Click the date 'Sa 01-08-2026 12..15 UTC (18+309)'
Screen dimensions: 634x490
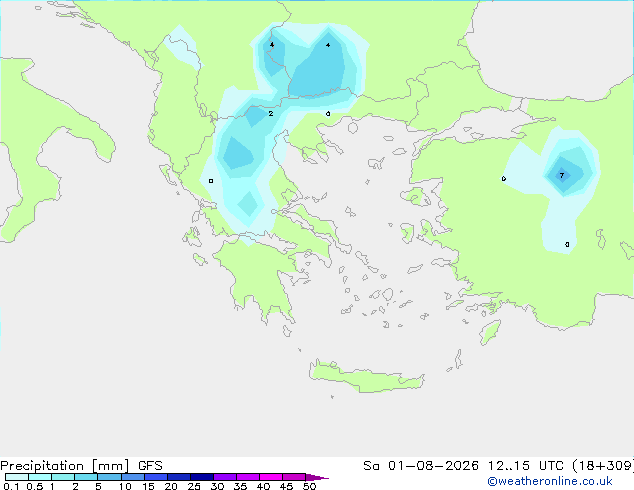(498, 466)
